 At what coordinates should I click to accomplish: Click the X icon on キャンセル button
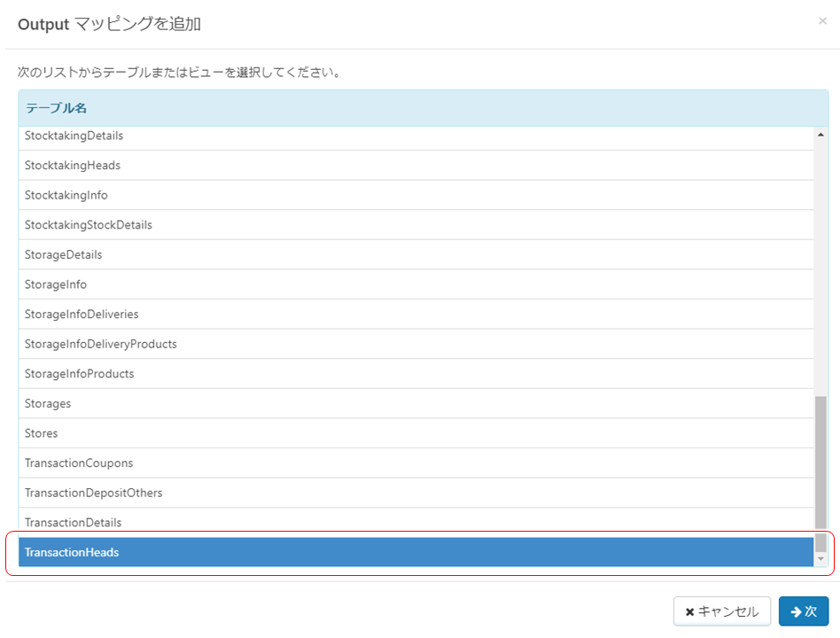point(692,611)
